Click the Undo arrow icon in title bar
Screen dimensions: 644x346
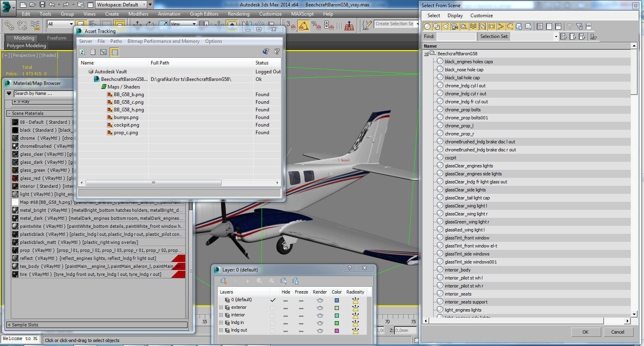(x=52, y=5)
